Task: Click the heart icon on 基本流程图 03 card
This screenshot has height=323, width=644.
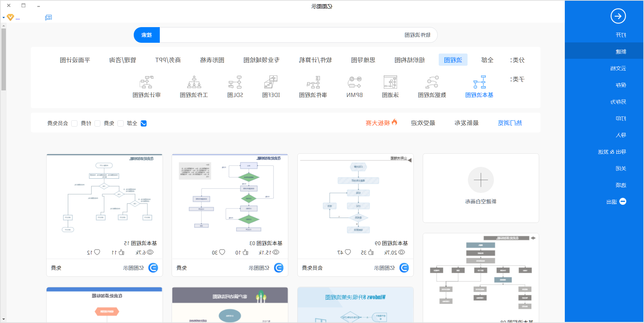Action: coord(222,252)
